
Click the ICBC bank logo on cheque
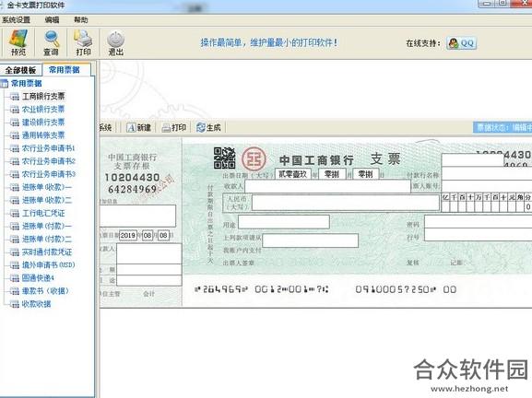click(x=254, y=158)
